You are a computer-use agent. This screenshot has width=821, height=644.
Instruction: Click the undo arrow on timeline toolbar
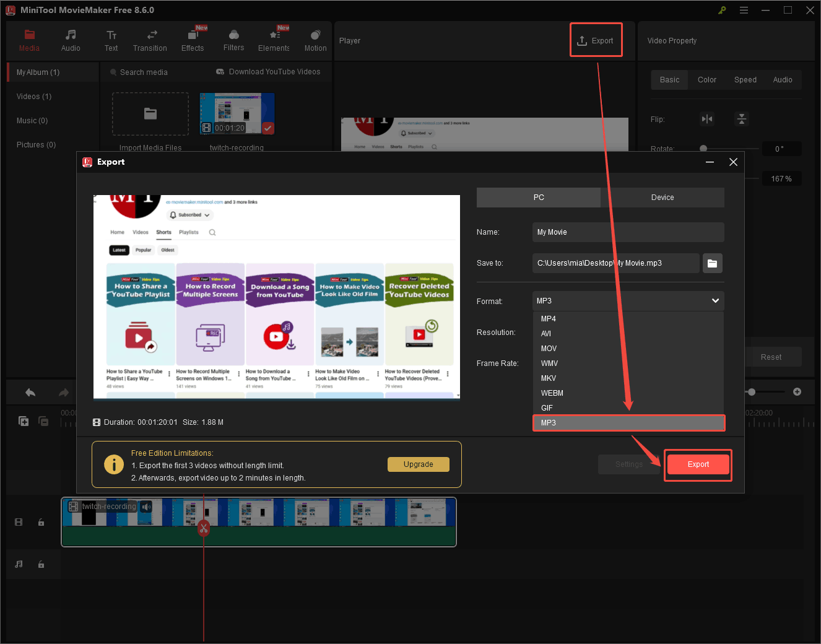coord(30,393)
